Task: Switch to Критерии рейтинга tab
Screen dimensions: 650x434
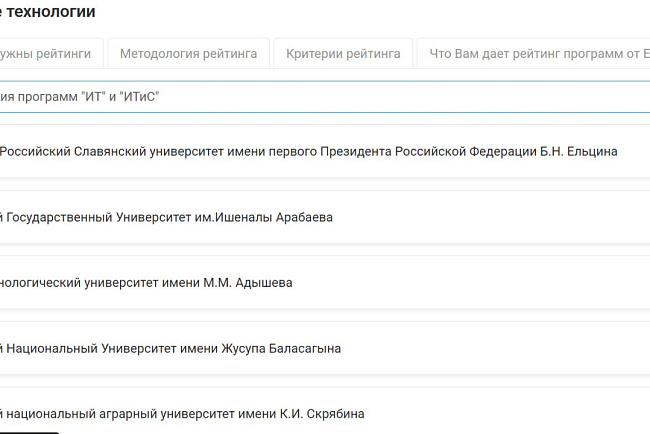Action: click(343, 53)
